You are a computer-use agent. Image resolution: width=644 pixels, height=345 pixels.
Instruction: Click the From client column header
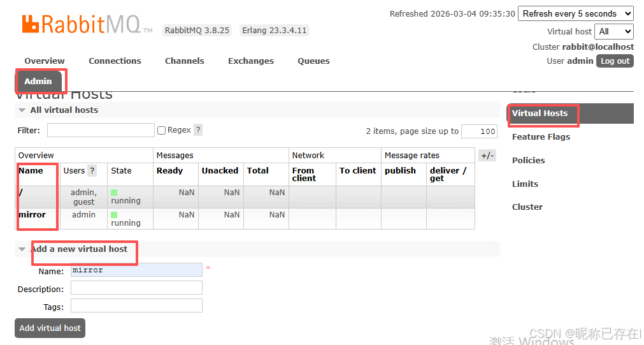click(304, 174)
